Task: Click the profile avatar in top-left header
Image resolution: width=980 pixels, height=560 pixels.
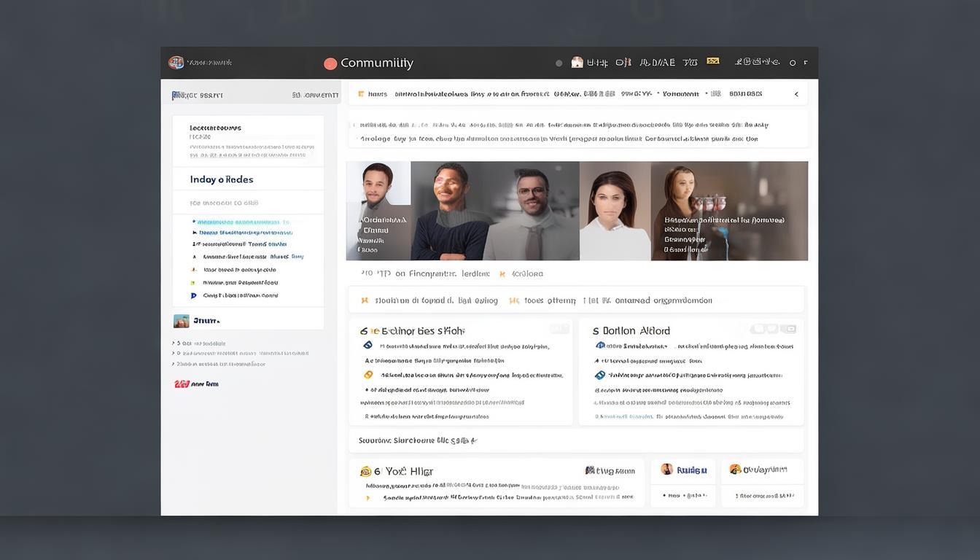Action: coord(176,63)
